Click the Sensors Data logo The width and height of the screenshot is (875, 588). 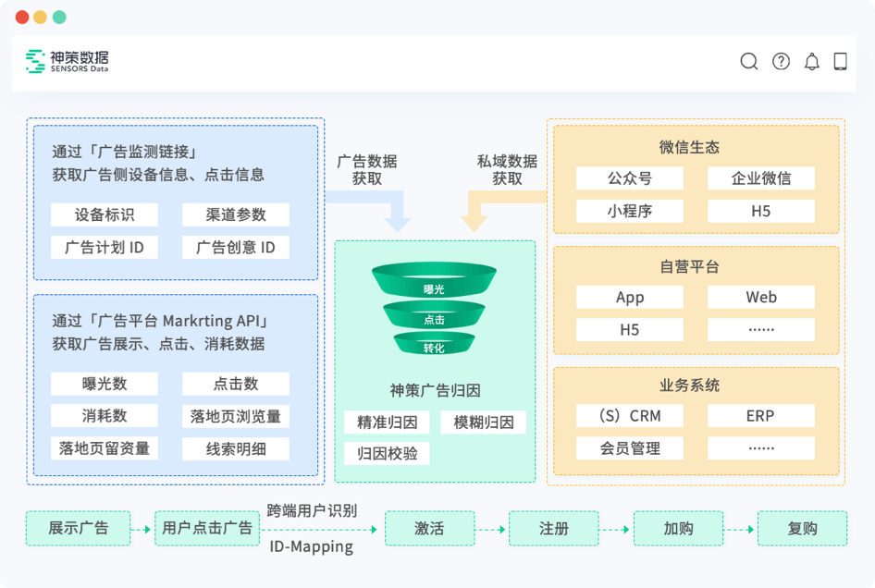(67, 61)
